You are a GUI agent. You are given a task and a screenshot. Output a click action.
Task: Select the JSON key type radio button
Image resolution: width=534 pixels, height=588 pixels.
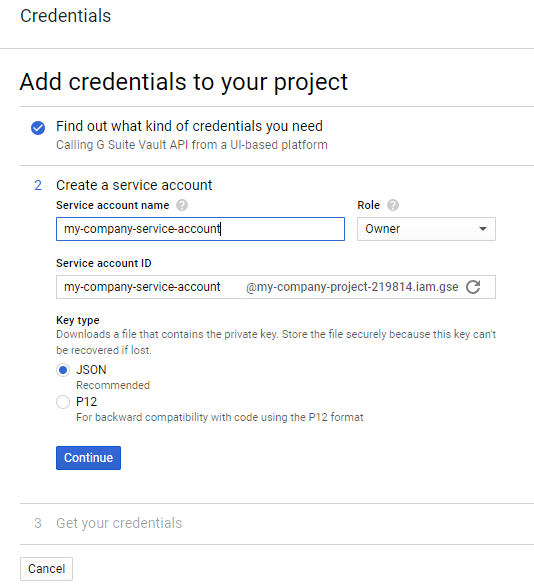(63, 370)
